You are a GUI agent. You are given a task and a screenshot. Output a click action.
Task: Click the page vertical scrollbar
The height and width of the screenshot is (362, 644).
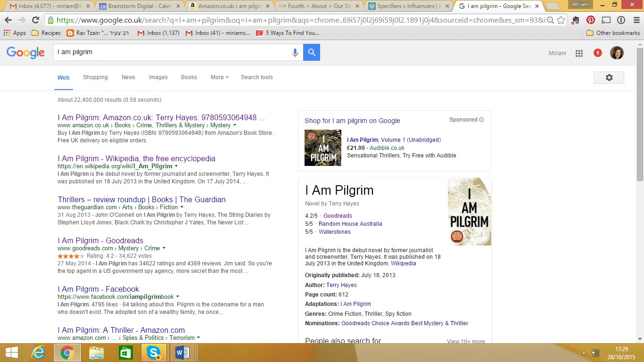(640, 115)
